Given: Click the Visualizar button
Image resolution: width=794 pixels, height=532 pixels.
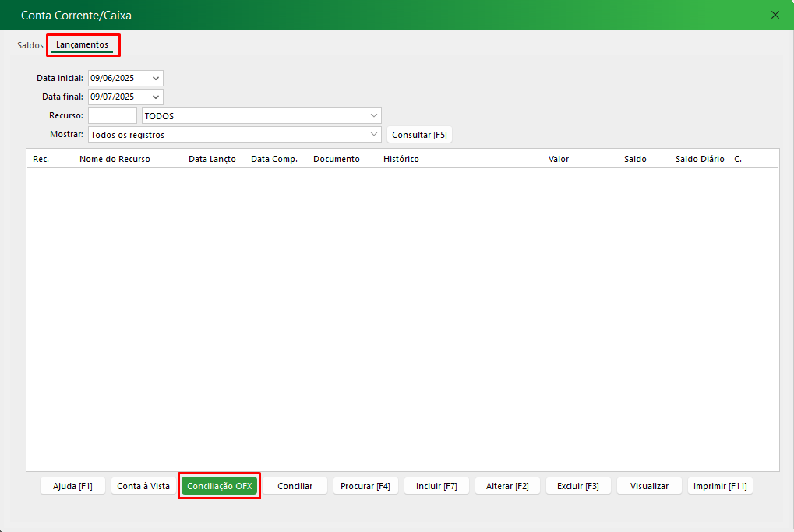Looking at the screenshot, I should [x=649, y=486].
